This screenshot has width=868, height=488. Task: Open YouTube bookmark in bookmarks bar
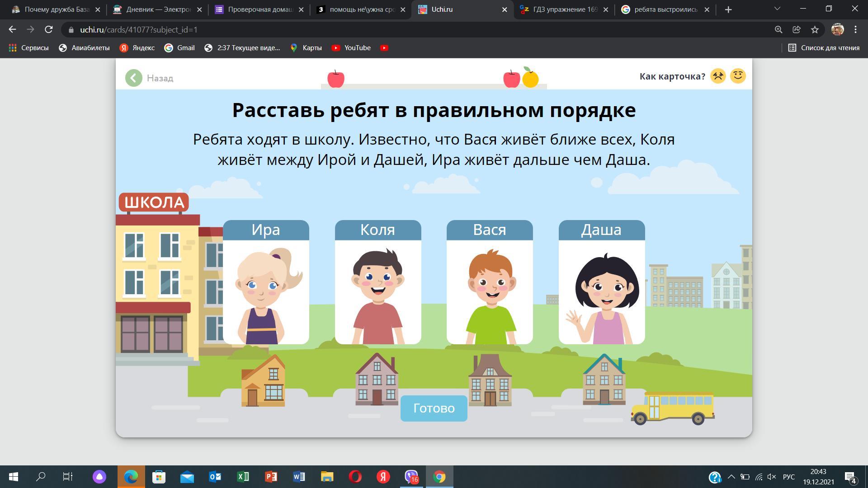(351, 48)
